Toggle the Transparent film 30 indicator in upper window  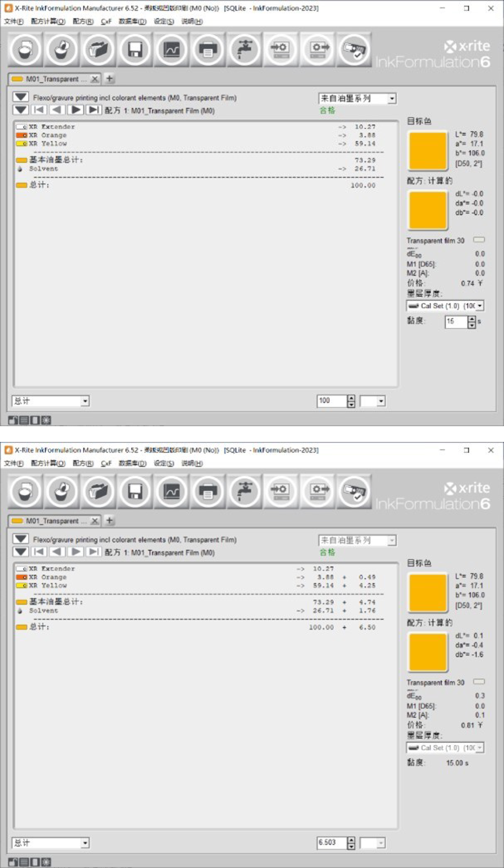pyautogui.click(x=479, y=240)
